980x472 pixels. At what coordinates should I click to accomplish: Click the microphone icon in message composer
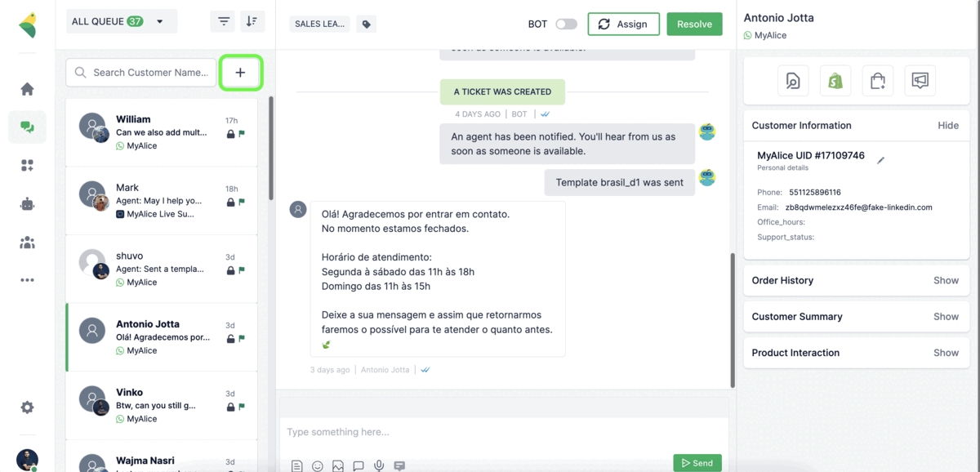coord(379,465)
